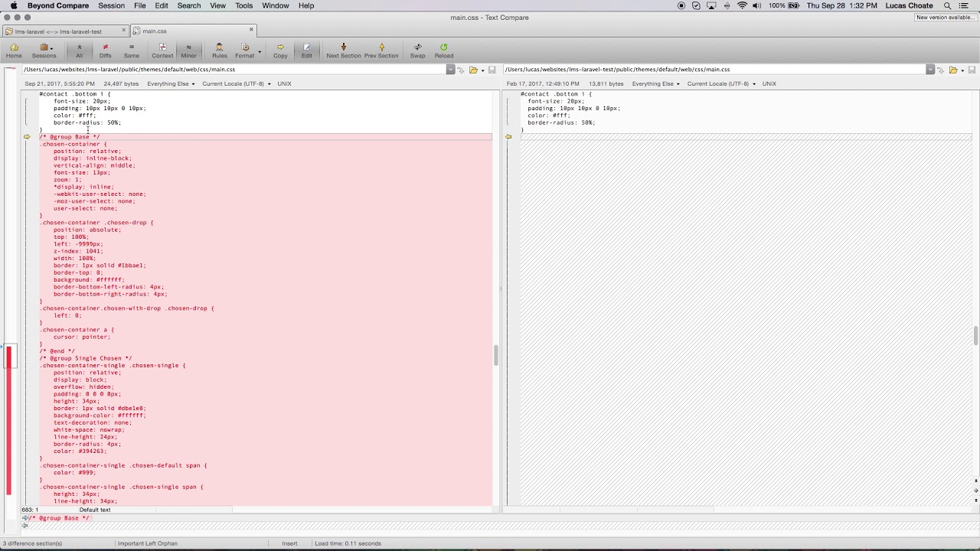Image resolution: width=980 pixels, height=551 pixels.
Task: Click right pane recent path arrow icon
Action: click(940, 70)
